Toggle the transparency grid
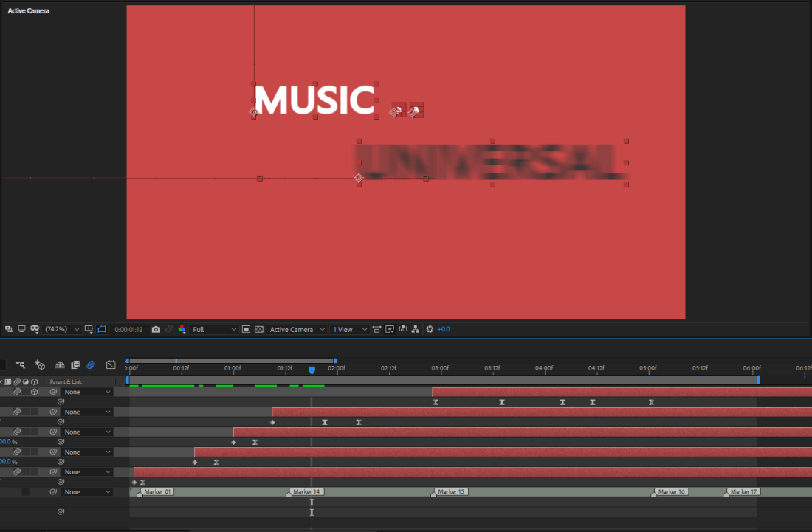812x532 pixels. (259, 329)
